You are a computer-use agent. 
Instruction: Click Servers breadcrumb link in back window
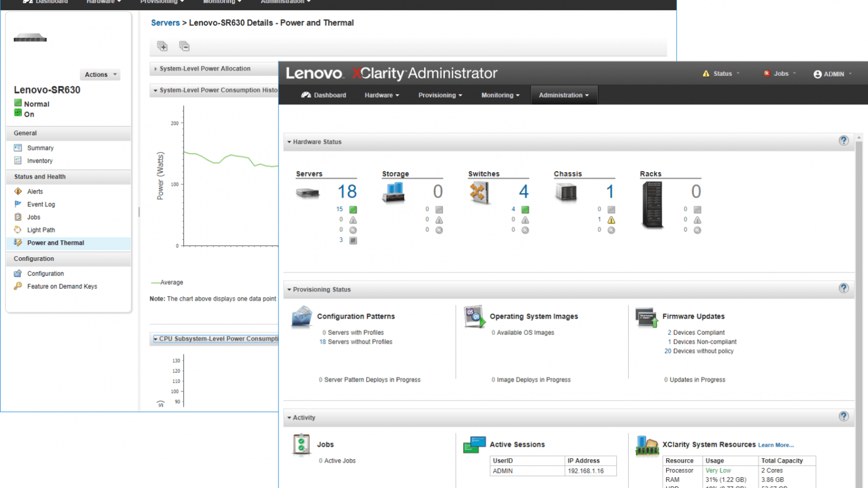pos(165,23)
